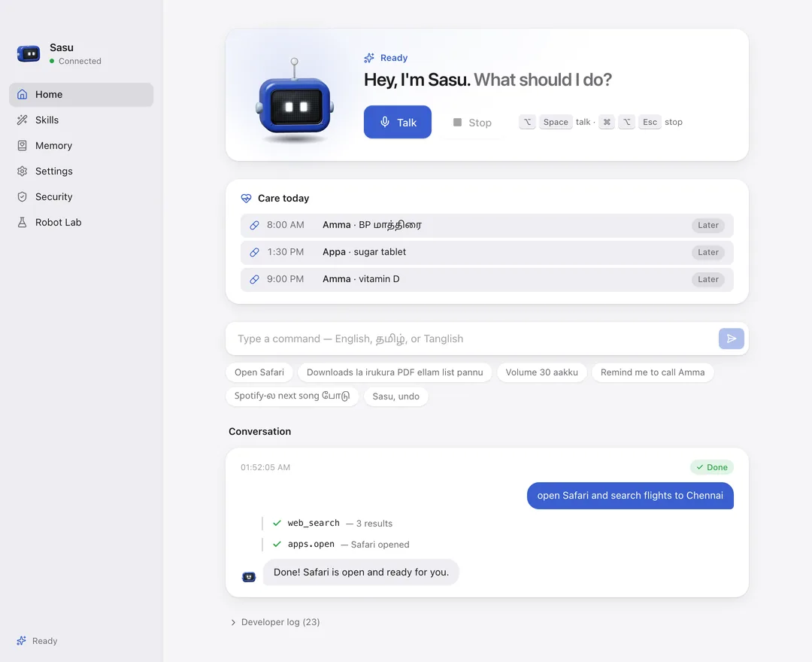Click the Settings gear icon
Viewport: 812px width, 662px height.
(23, 171)
